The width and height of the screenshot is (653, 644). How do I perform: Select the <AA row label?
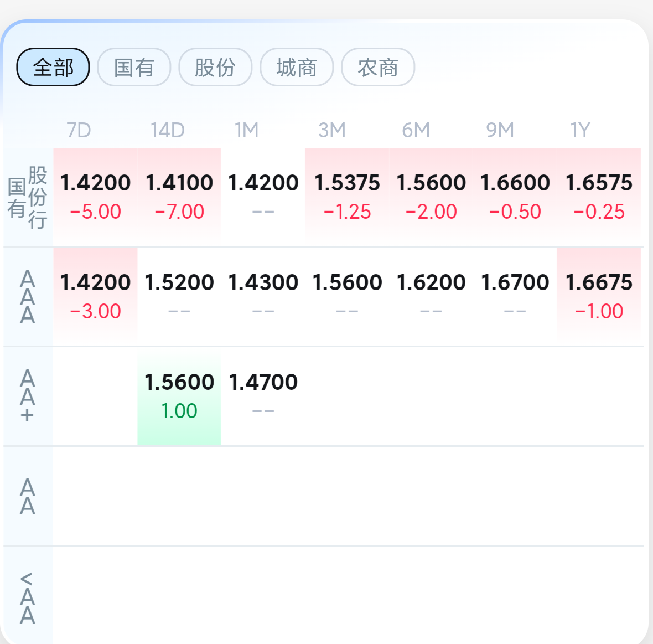[x=28, y=597]
